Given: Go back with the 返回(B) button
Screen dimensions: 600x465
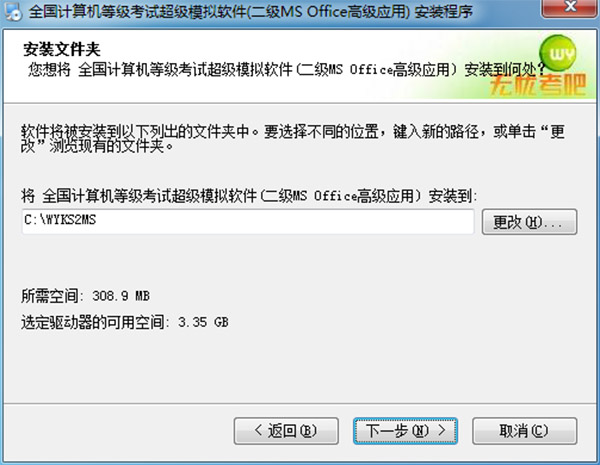Looking at the screenshot, I should tap(286, 431).
